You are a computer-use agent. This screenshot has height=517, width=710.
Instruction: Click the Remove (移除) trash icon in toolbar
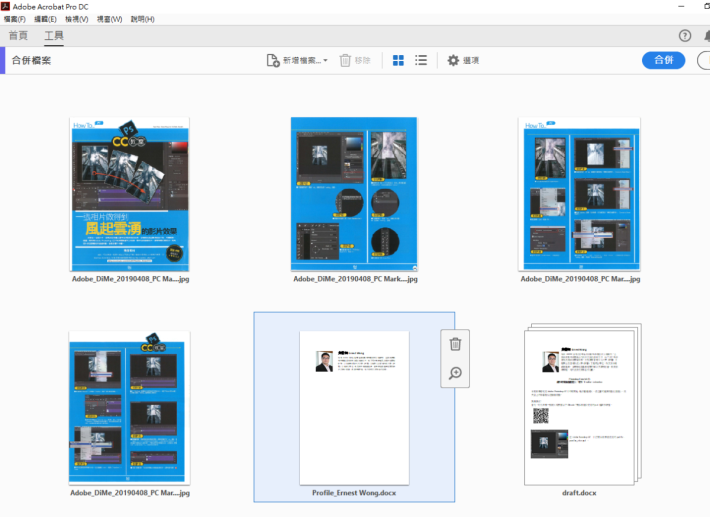pyautogui.click(x=345, y=60)
